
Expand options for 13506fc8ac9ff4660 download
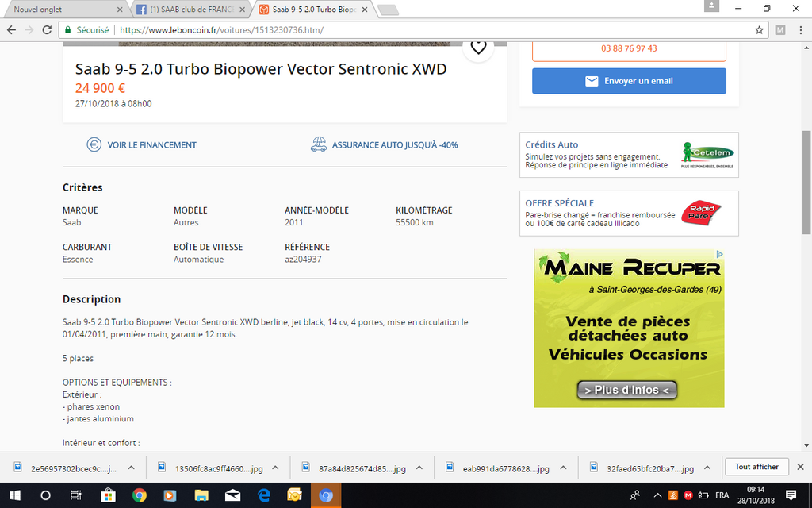click(x=275, y=468)
